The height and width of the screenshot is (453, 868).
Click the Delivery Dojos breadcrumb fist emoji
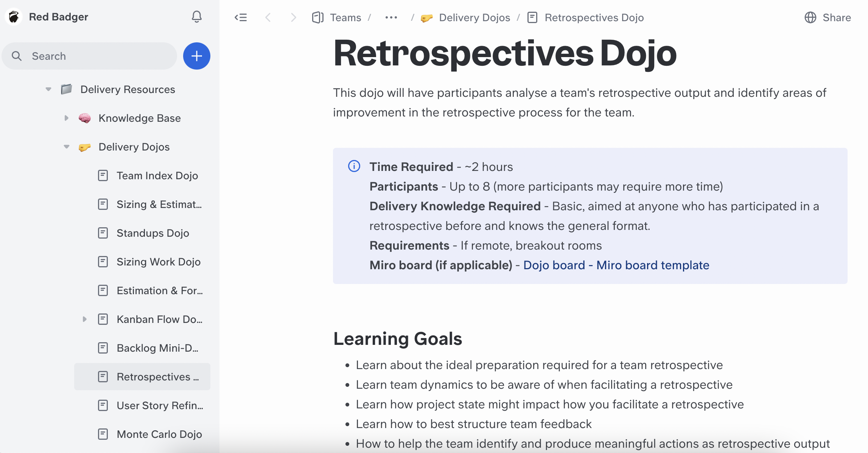[x=426, y=18]
